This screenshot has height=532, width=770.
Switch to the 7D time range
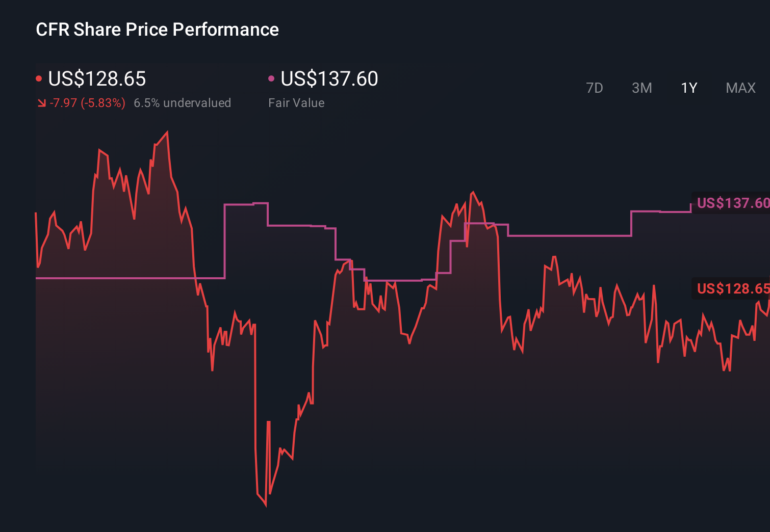coord(595,88)
